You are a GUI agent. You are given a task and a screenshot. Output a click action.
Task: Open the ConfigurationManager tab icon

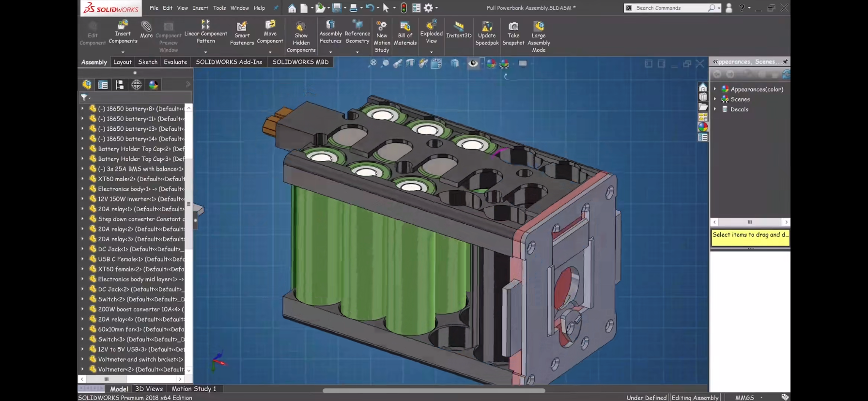pos(120,85)
